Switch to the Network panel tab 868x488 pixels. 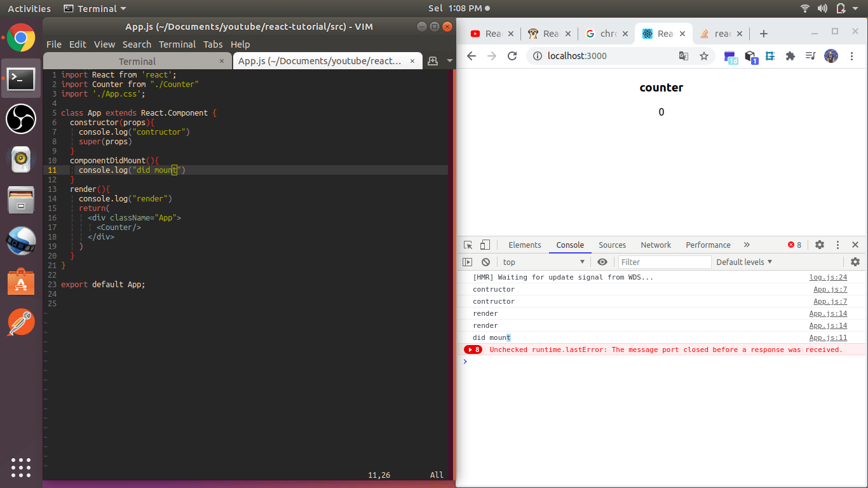(655, 245)
